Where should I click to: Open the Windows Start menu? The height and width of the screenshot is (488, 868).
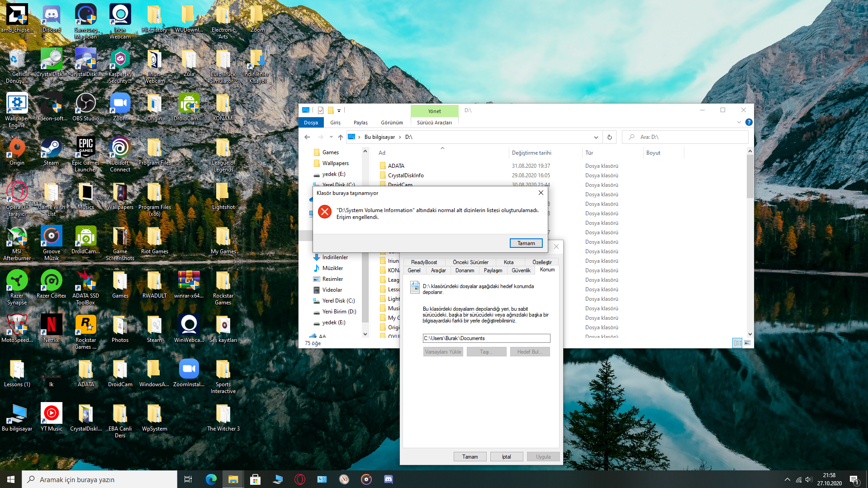pyautogui.click(x=11, y=479)
